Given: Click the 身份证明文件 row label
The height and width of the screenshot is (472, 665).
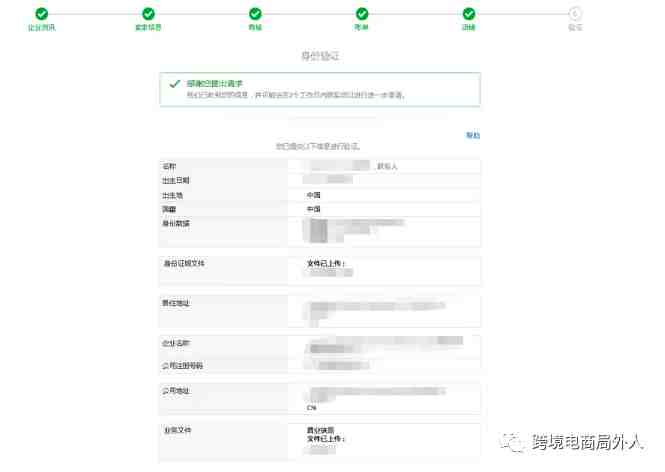Looking at the screenshot, I should (x=184, y=263).
